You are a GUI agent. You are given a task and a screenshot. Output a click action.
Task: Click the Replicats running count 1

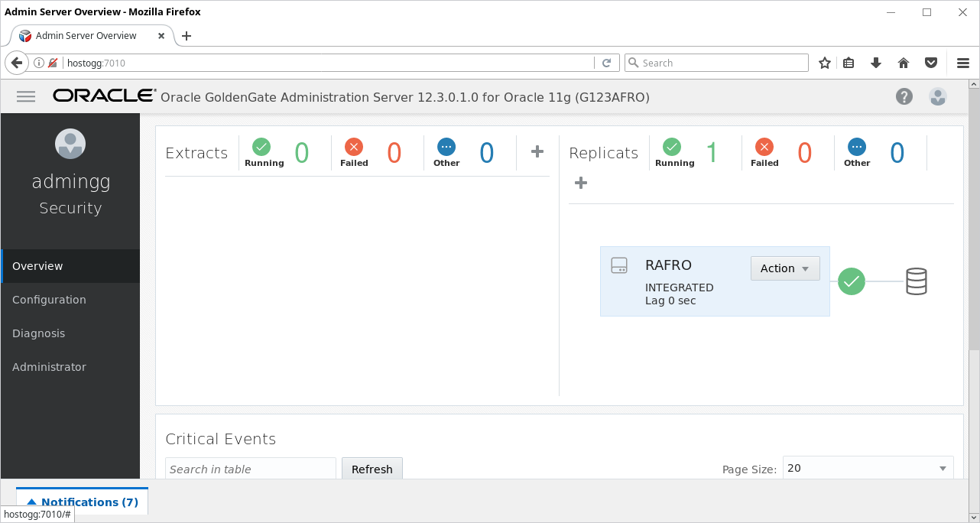(712, 153)
